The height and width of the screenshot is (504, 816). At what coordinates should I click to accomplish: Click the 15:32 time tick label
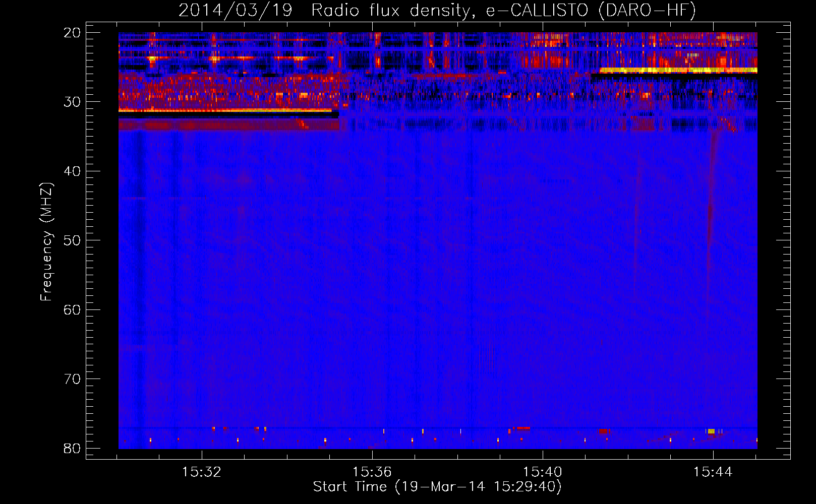pyautogui.click(x=202, y=472)
